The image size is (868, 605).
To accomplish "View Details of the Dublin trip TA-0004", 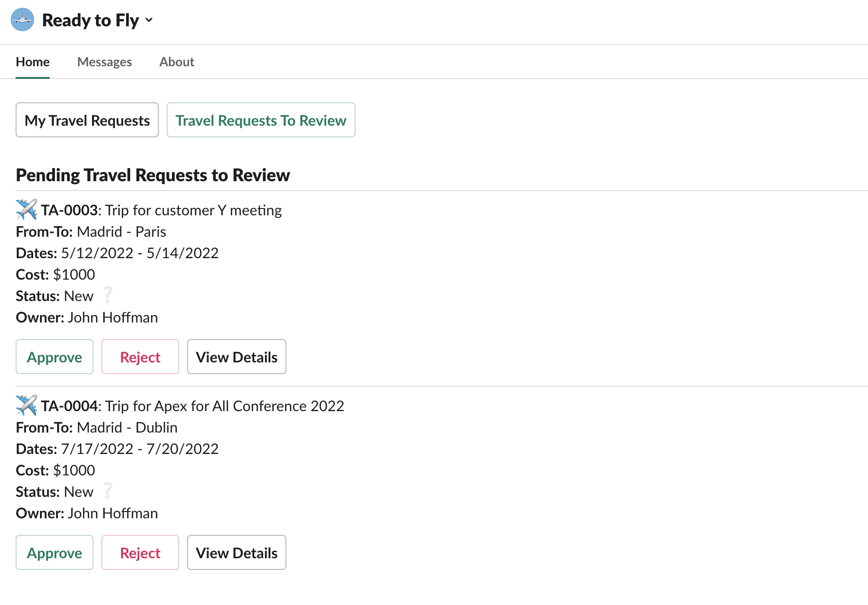I will [x=236, y=552].
